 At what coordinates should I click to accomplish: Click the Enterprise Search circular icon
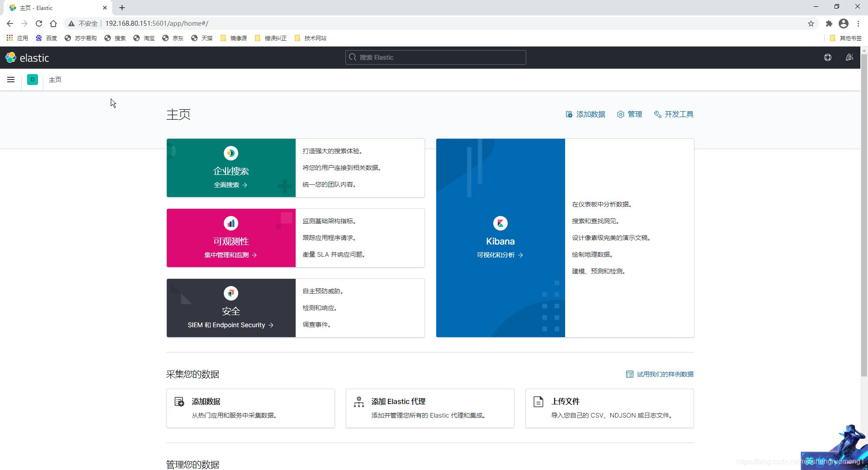231,153
